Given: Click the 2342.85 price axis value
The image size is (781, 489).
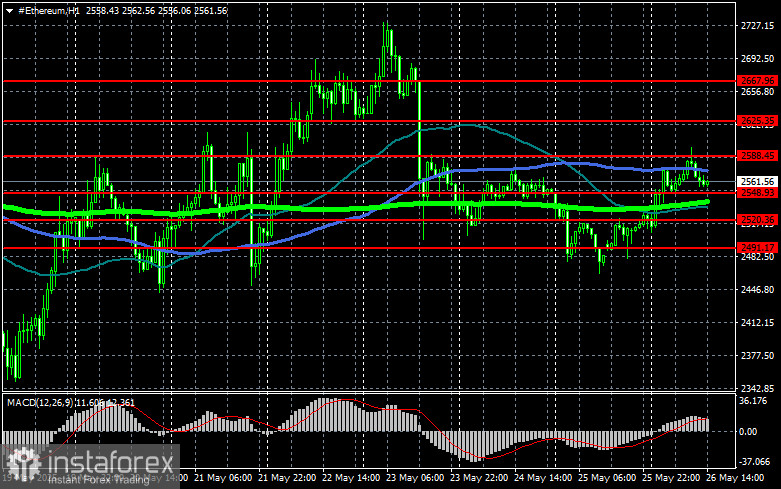Looking at the screenshot, I should click(757, 388).
